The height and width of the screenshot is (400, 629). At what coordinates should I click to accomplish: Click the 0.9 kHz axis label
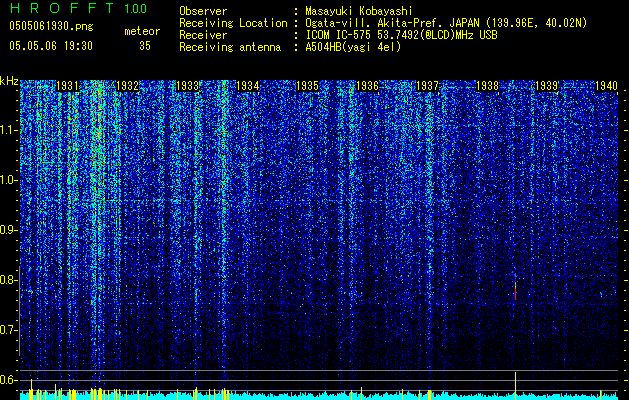9,230
